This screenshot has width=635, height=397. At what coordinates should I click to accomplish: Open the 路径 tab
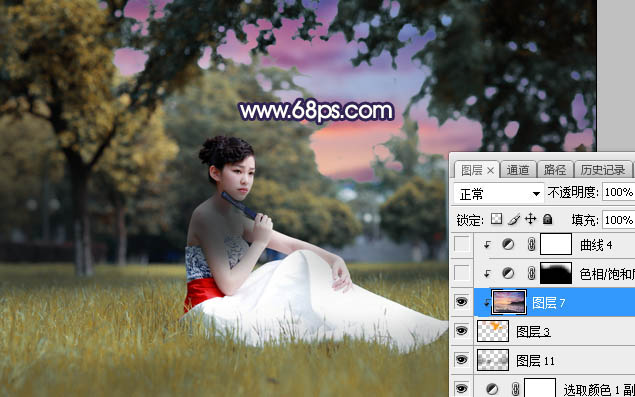click(555, 171)
